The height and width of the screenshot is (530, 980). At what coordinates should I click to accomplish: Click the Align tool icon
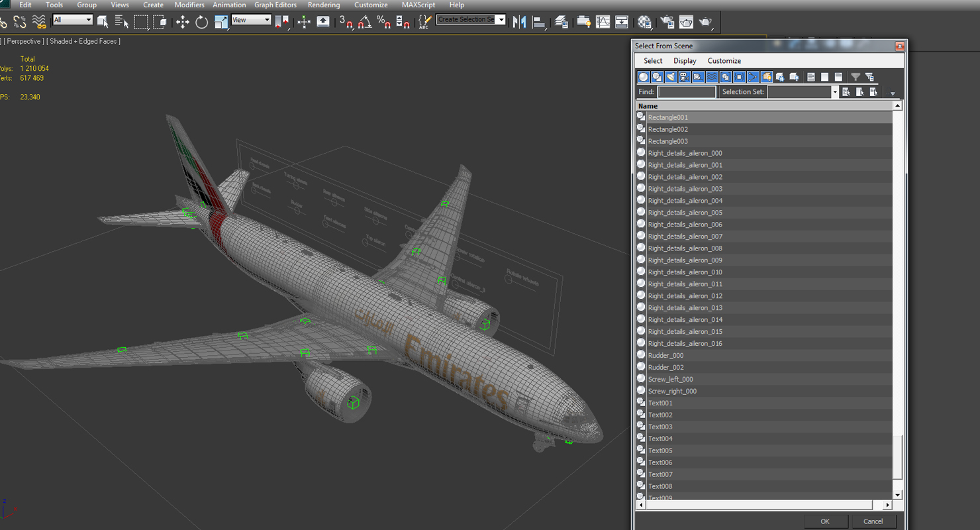(539, 22)
